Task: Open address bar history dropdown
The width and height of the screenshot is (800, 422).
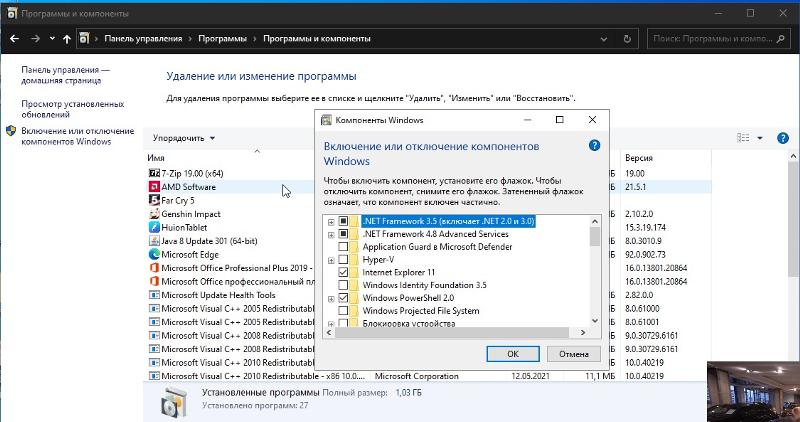Action: point(604,39)
